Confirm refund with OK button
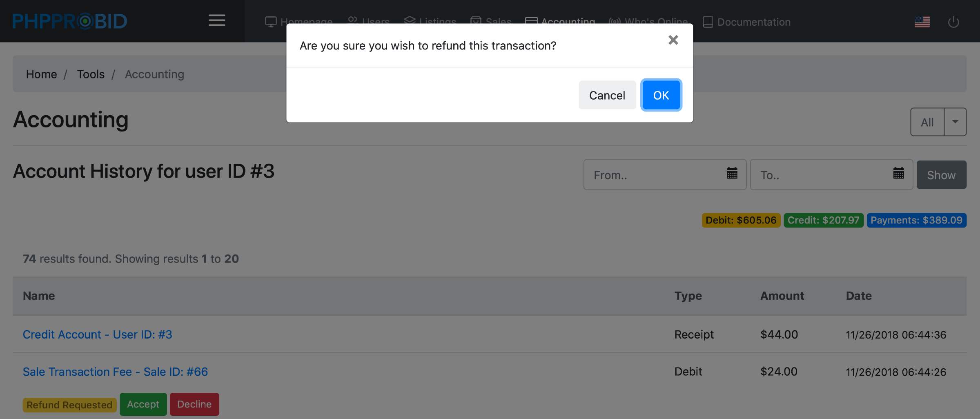Screen dimensions: 980x419 661,95
